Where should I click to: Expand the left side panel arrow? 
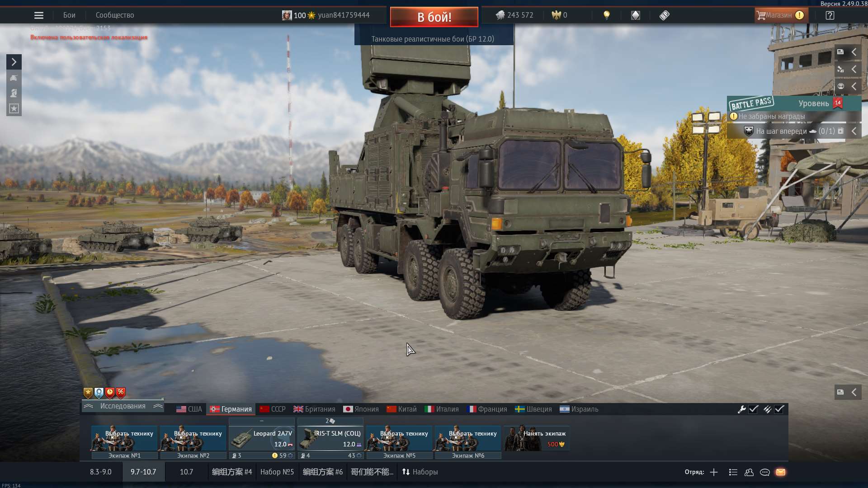click(14, 62)
